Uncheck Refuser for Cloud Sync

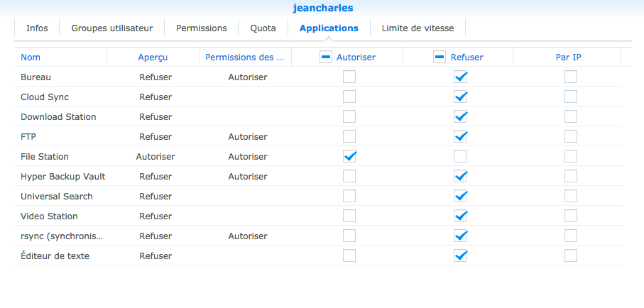click(x=461, y=97)
